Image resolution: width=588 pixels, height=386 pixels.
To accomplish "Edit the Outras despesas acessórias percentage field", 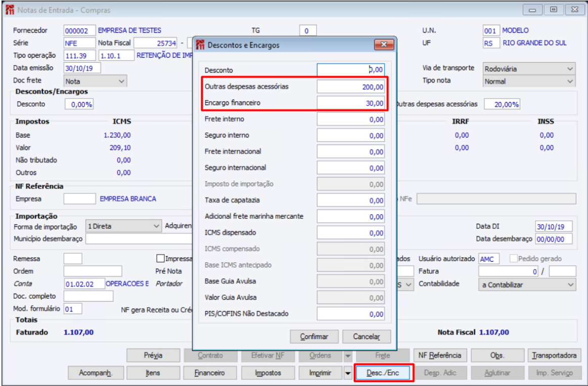I will [x=502, y=104].
